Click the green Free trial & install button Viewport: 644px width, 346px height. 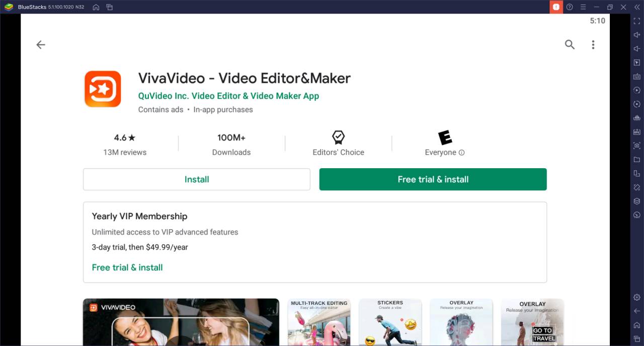point(433,179)
